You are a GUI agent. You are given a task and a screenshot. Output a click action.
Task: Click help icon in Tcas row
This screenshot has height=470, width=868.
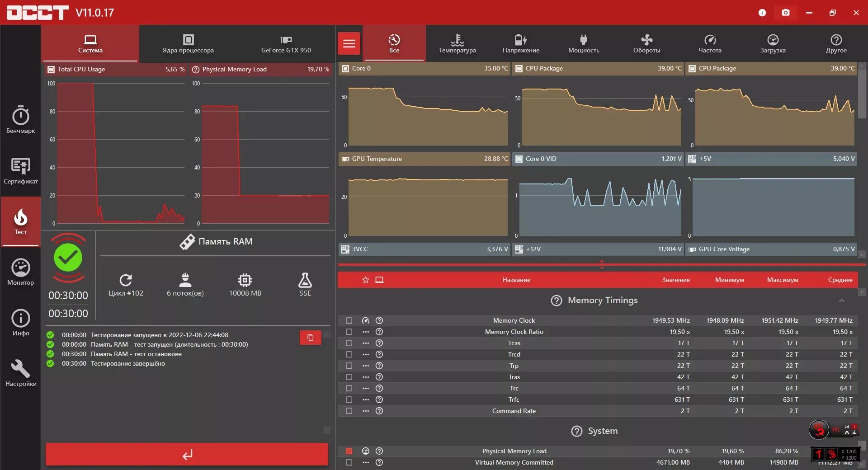379,343
